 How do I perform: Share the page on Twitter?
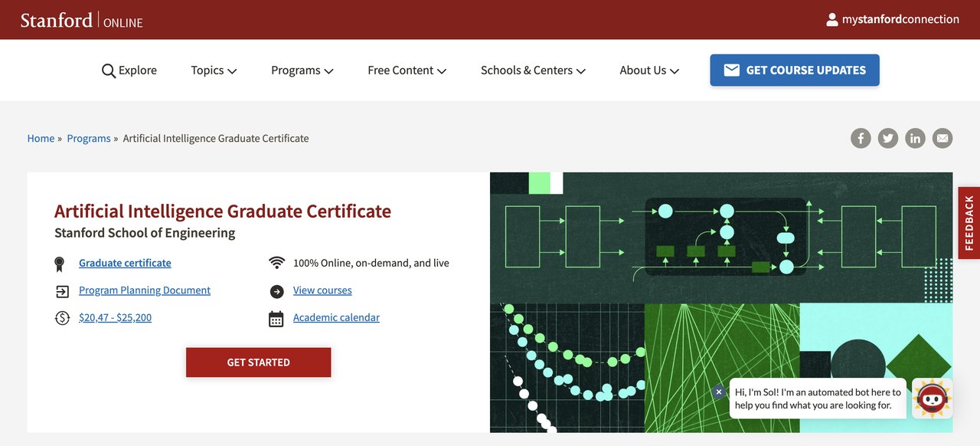[888, 138]
